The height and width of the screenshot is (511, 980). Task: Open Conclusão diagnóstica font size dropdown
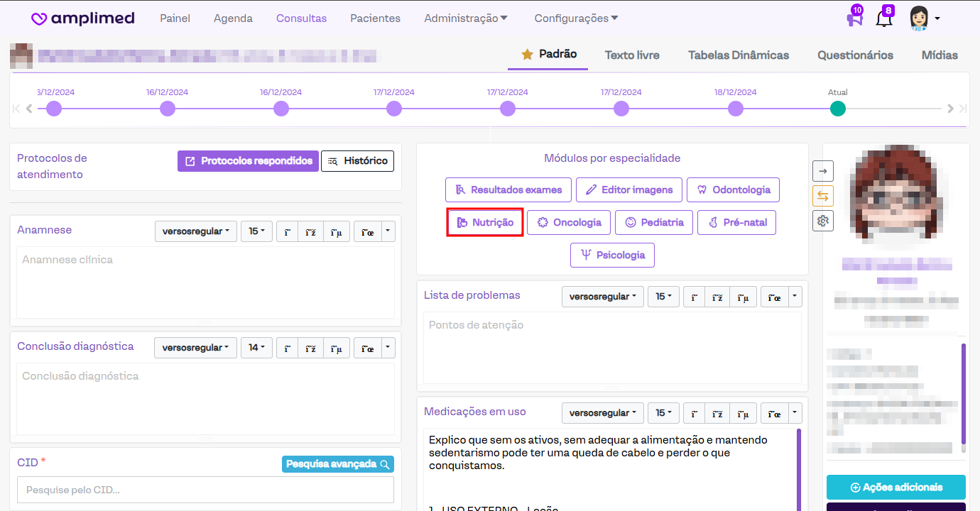256,348
